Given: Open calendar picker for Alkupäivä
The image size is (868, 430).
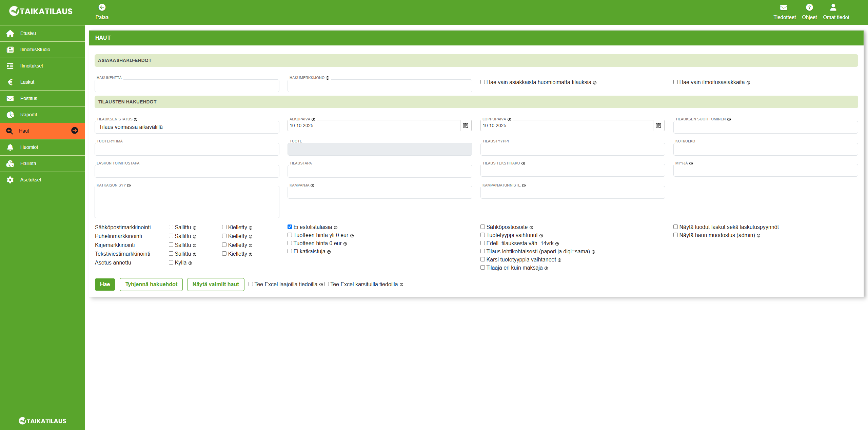Looking at the screenshot, I should [466, 125].
